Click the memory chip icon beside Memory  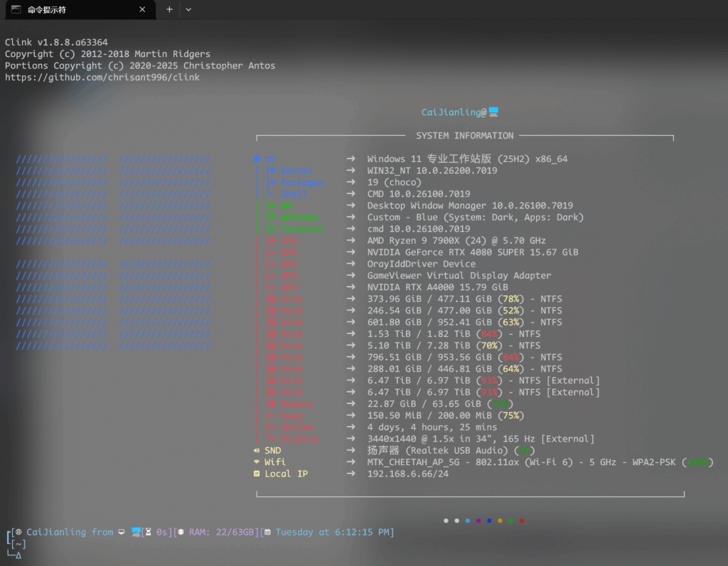272,404
